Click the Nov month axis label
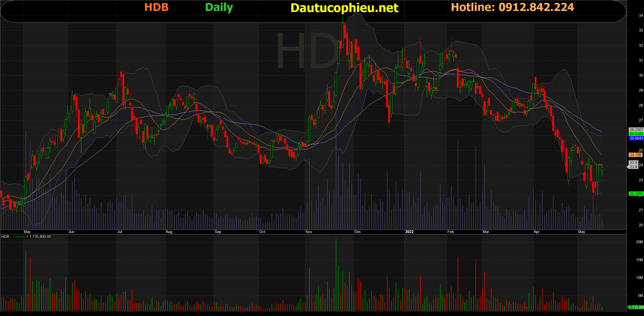 [x=309, y=232]
